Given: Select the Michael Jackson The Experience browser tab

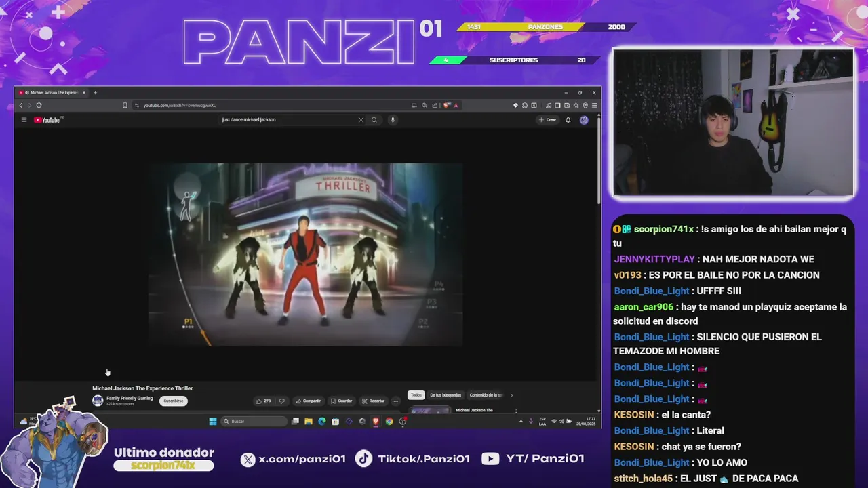Looking at the screenshot, I should coord(52,92).
